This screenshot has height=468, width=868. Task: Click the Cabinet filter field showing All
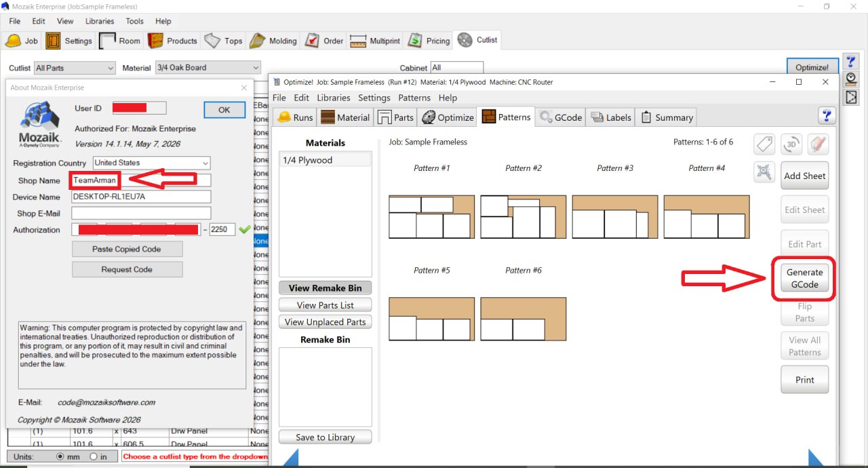pyautogui.click(x=456, y=68)
